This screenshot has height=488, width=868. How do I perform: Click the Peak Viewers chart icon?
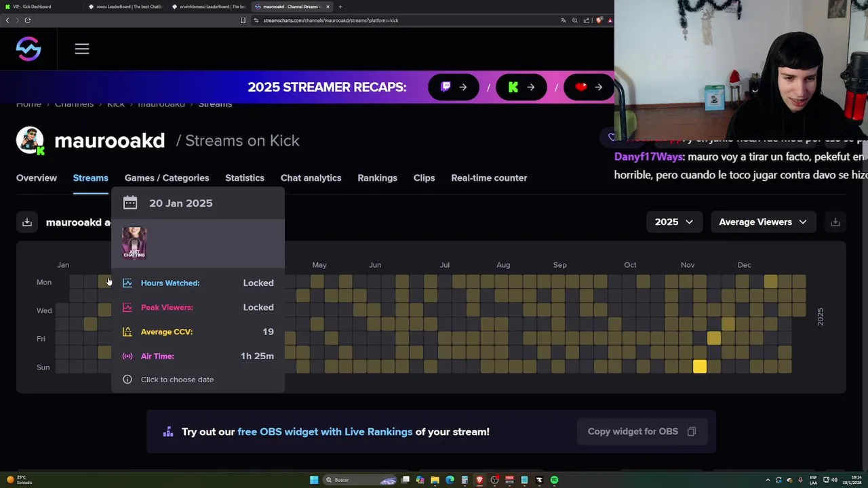127,307
